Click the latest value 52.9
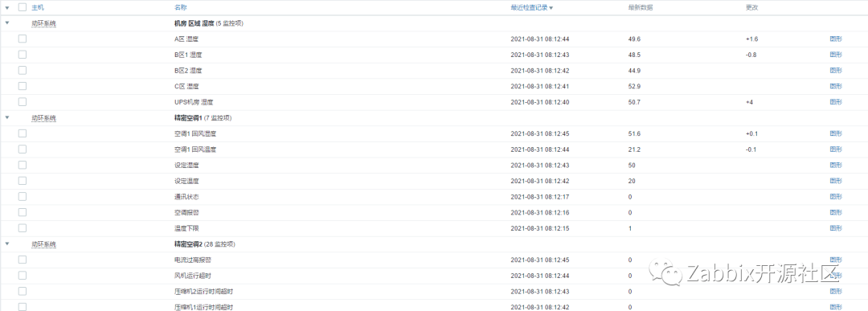 click(634, 86)
